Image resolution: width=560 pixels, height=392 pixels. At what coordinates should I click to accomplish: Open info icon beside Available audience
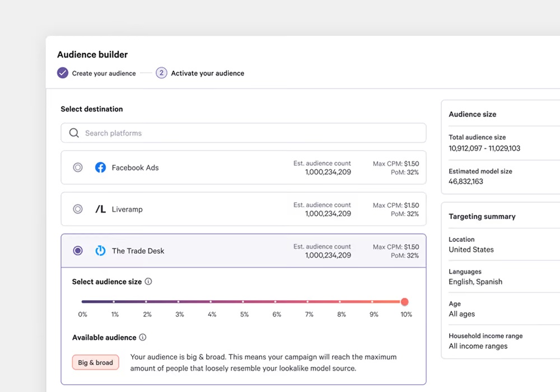click(142, 337)
